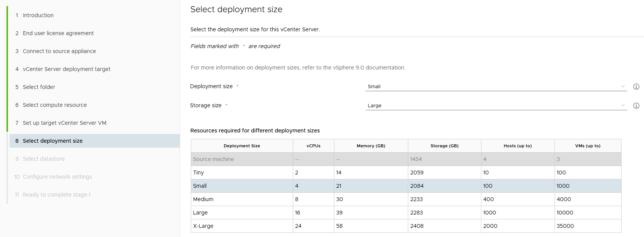Navigate to Connect to source appliance
This screenshot has width=644, height=237.
pos(59,51)
